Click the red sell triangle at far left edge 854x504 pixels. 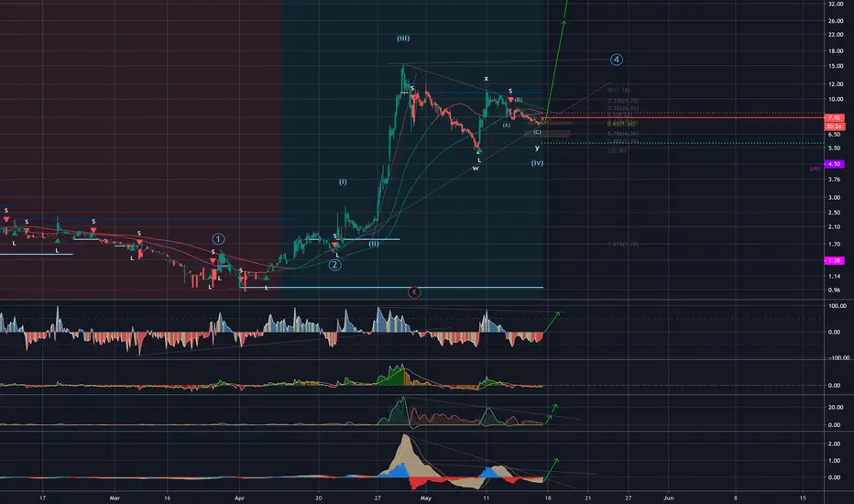tap(6, 219)
